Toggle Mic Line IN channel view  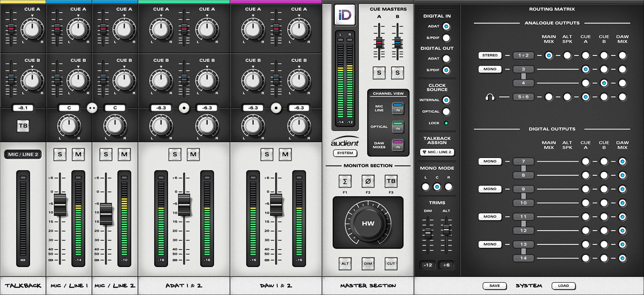pos(398,108)
